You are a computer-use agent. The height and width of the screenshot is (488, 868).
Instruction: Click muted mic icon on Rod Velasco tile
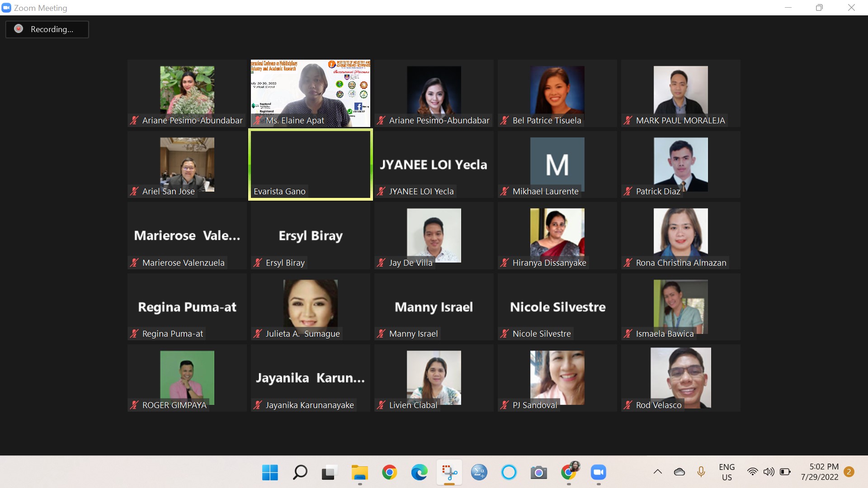tap(628, 405)
